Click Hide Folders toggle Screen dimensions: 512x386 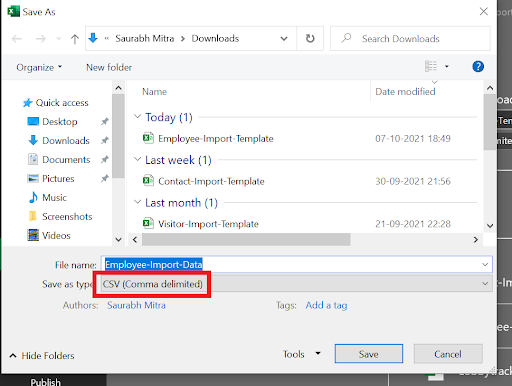click(x=42, y=356)
